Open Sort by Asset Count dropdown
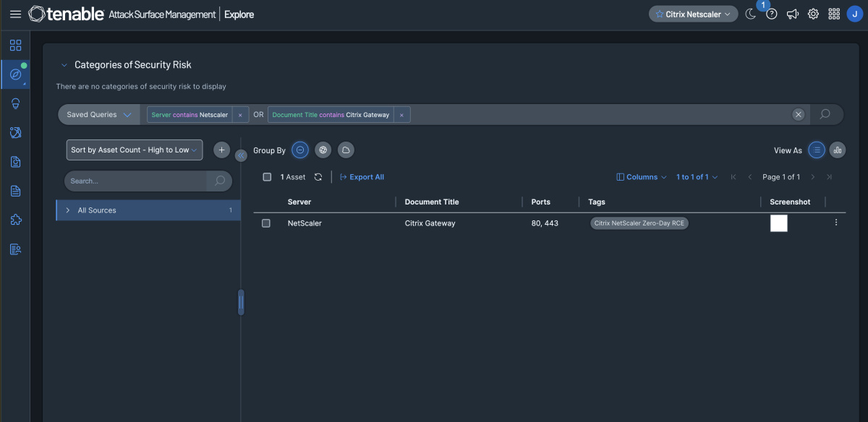 (135, 150)
